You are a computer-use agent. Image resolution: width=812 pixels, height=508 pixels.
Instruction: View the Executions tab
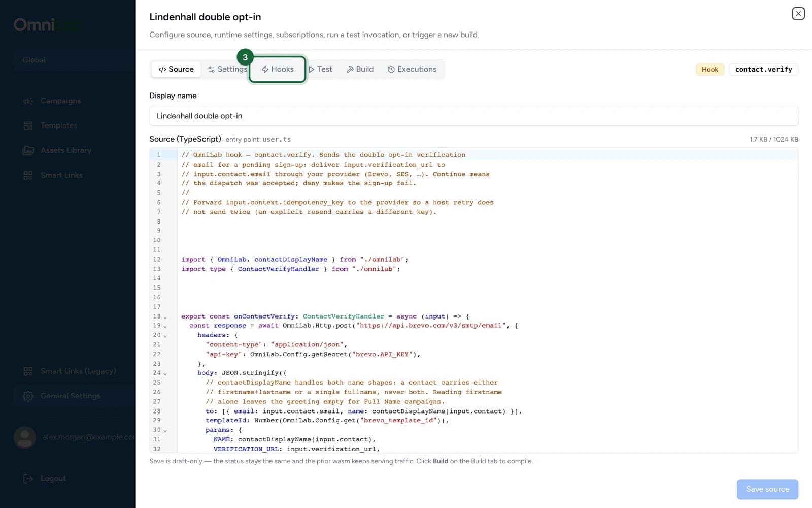tap(412, 69)
